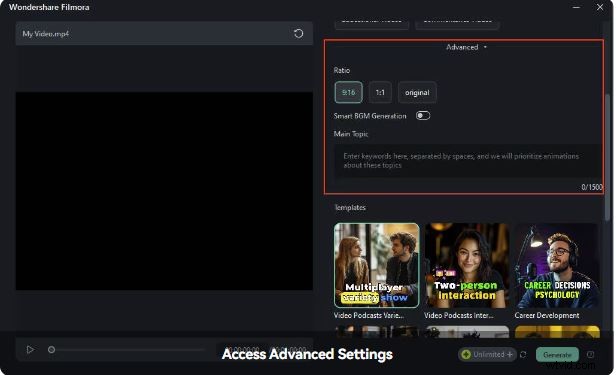Select the 1:1 aspect ratio

click(x=380, y=93)
